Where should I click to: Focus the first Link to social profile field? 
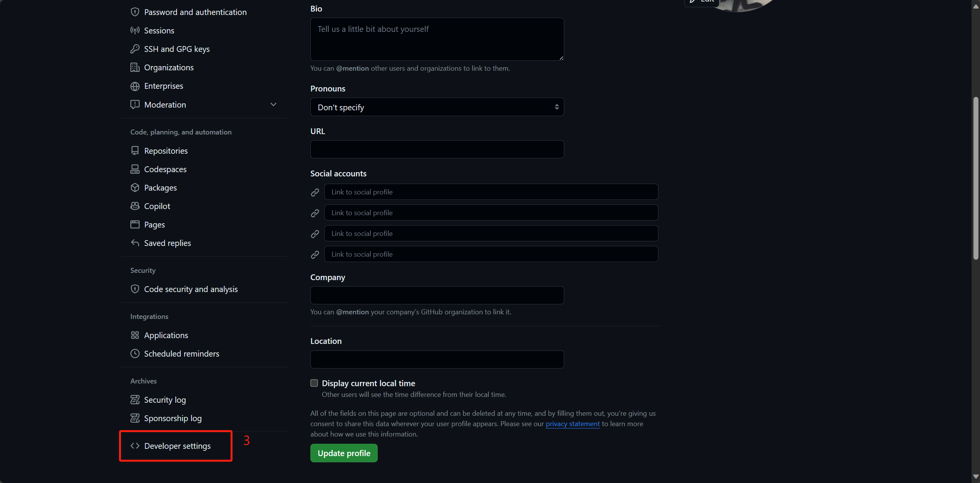(491, 192)
